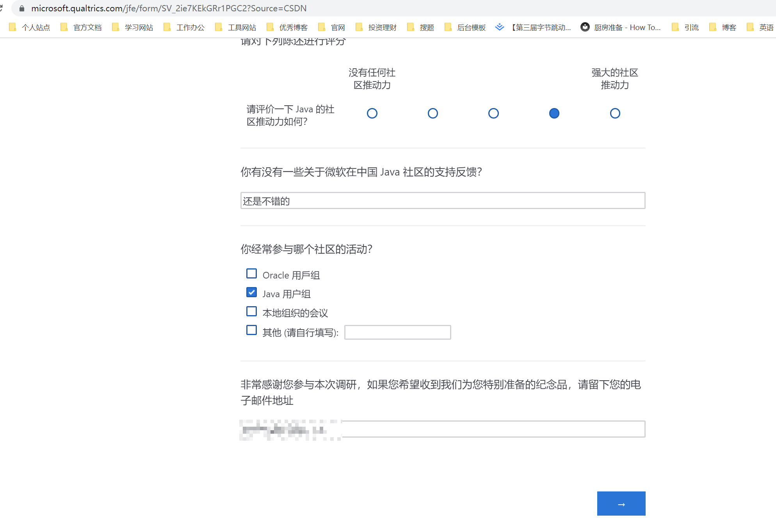The height and width of the screenshot is (532, 776).
Task: Open the 官网 bookmark folder
Action: [331, 27]
